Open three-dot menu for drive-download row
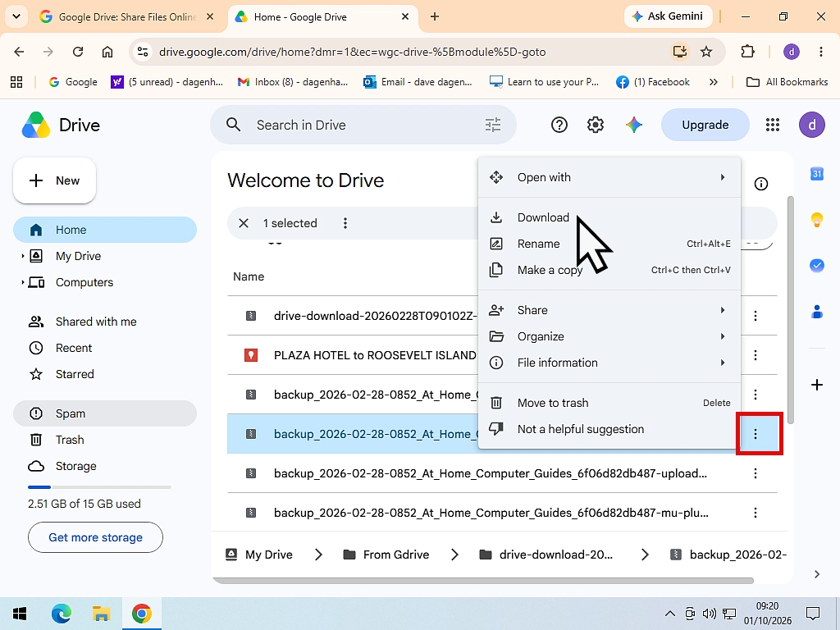 [x=756, y=316]
